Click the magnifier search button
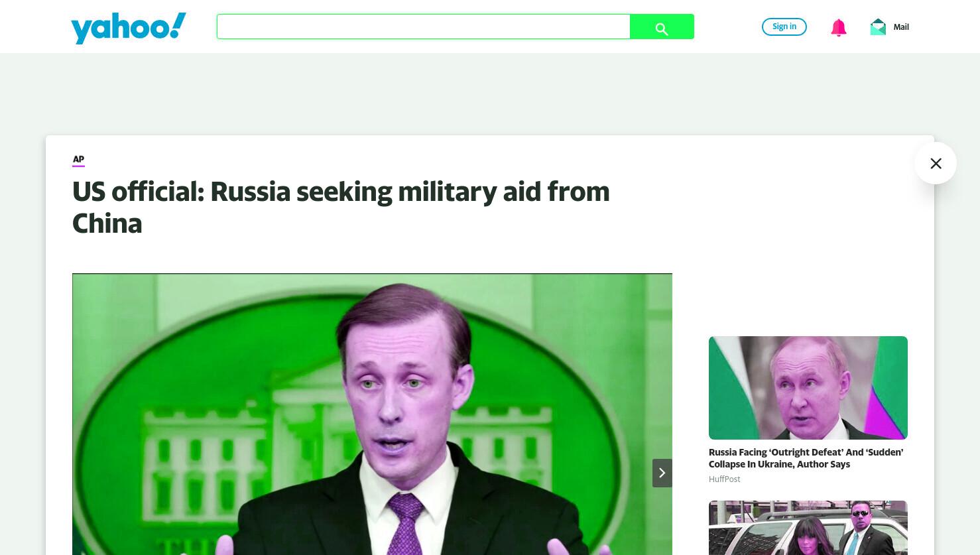This screenshot has width=980, height=555. tap(662, 27)
